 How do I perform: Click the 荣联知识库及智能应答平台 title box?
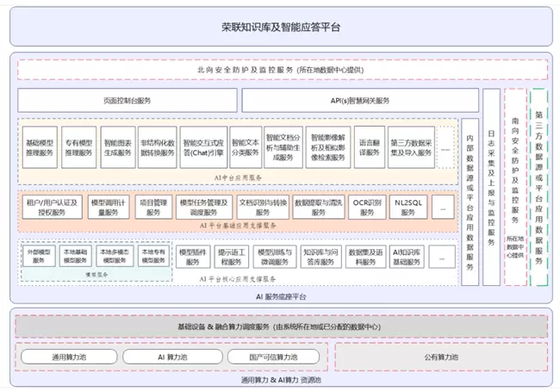pos(279,27)
